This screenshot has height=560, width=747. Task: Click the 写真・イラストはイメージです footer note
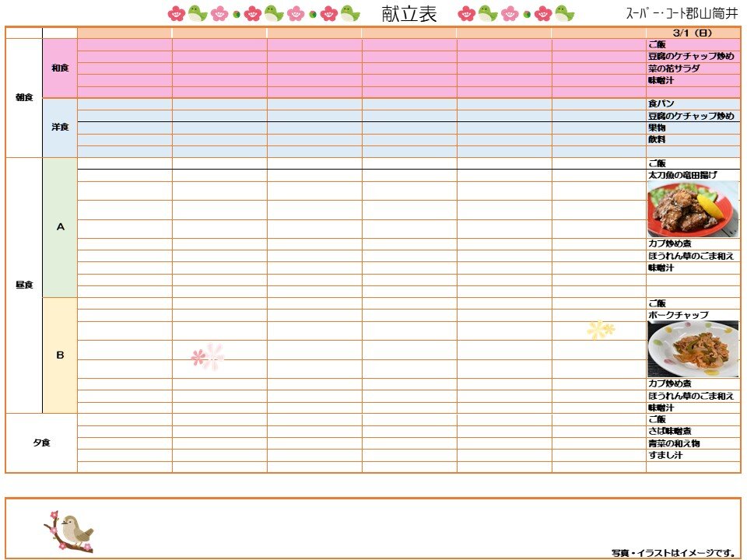pos(673,552)
